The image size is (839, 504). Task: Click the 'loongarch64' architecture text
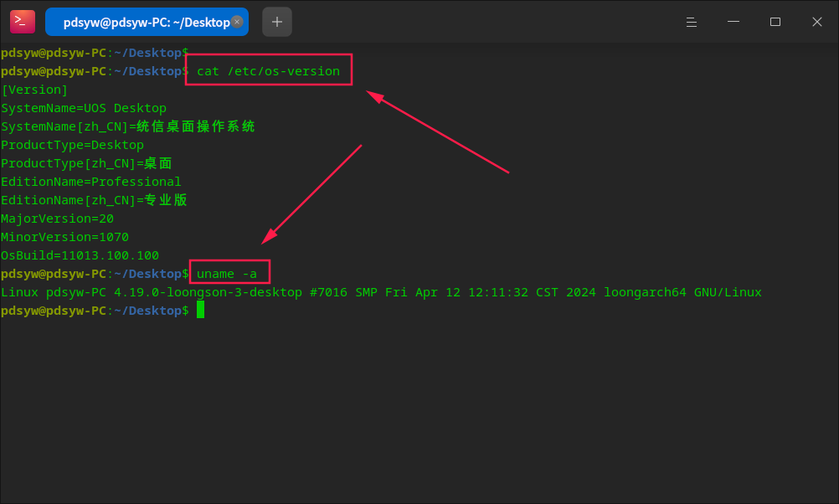point(645,293)
